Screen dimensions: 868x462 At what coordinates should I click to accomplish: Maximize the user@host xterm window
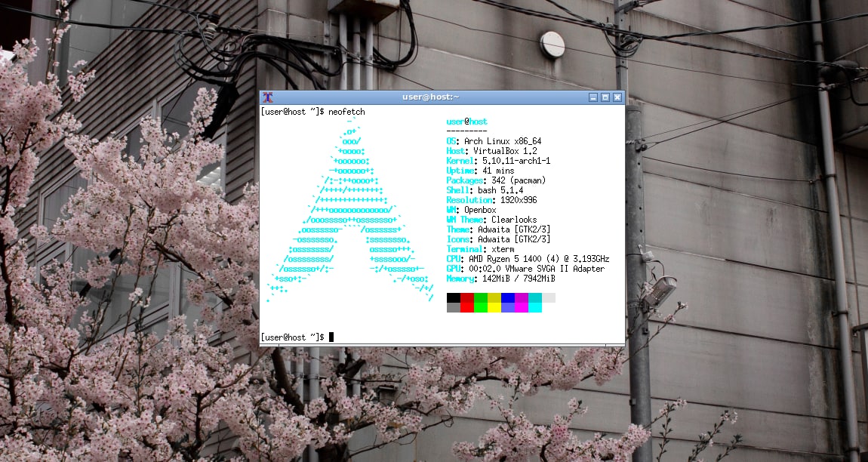(605, 97)
